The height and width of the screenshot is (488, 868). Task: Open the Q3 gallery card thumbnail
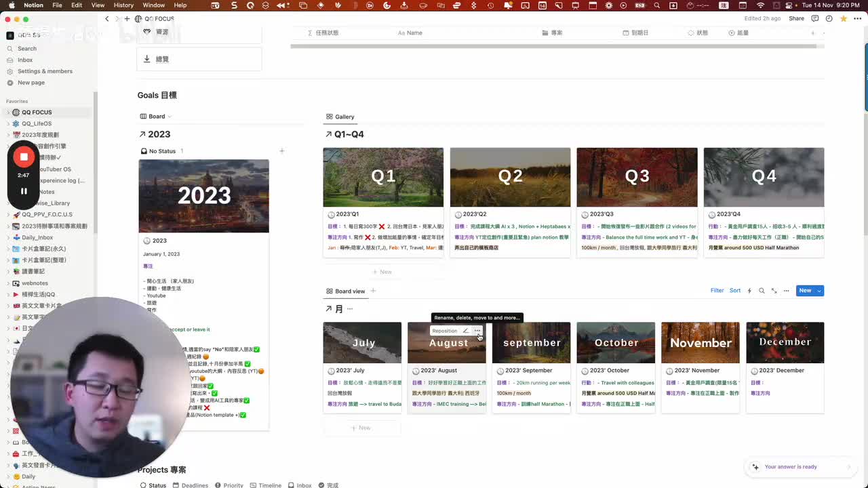pyautogui.click(x=637, y=178)
